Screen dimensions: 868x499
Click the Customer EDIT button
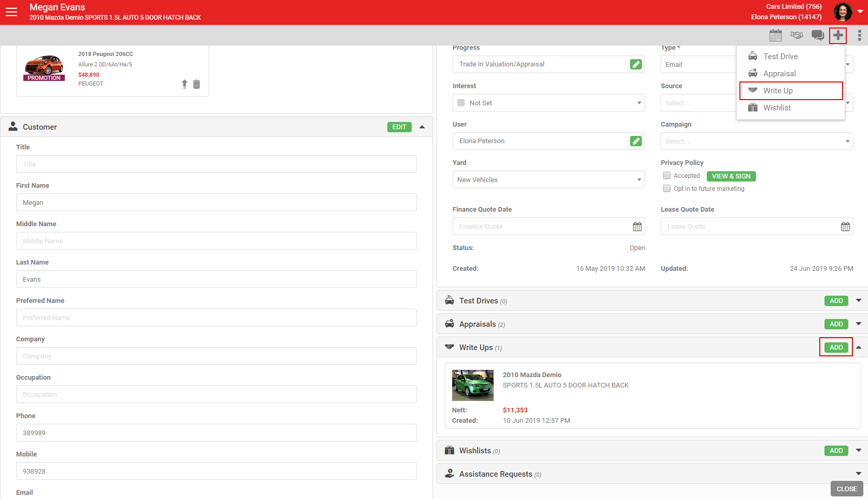pos(399,127)
